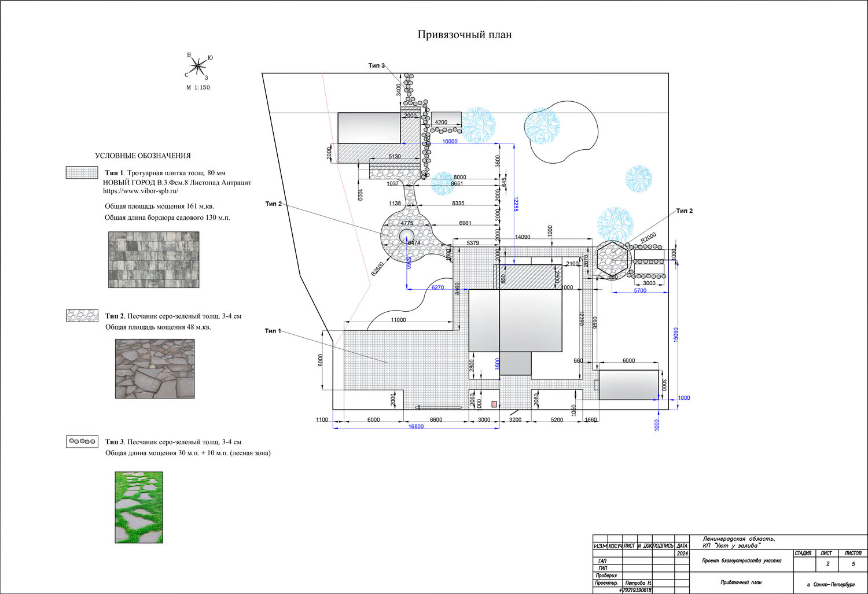Click 'Общая площадь мощения 48 м.кв.' text

(158, 327)
